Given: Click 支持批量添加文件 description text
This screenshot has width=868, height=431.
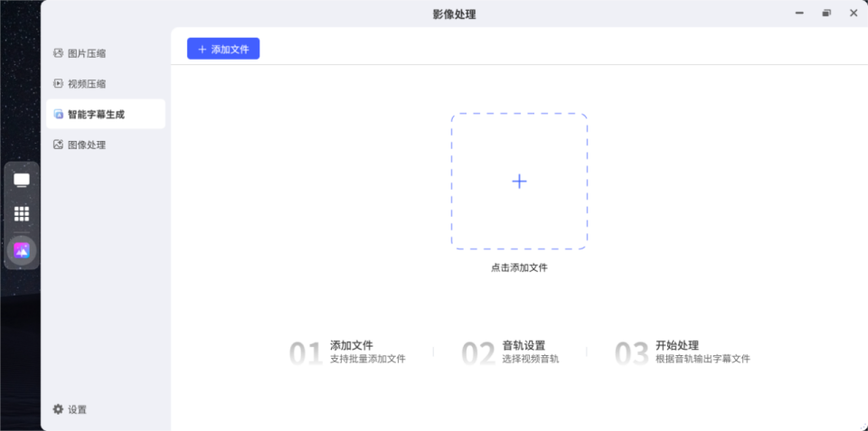Looking at the screenshot, I should pos(368,359).
